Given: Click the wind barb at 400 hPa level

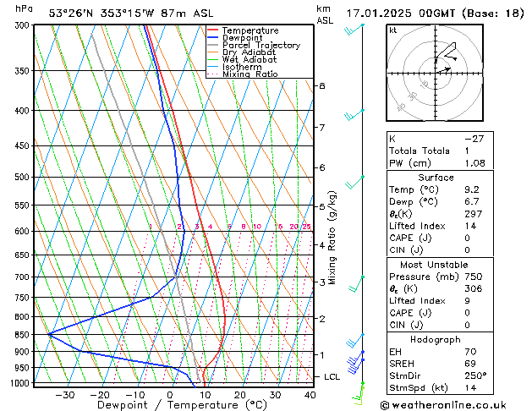Looking at the screenshot, I should (x=354, y=114).
